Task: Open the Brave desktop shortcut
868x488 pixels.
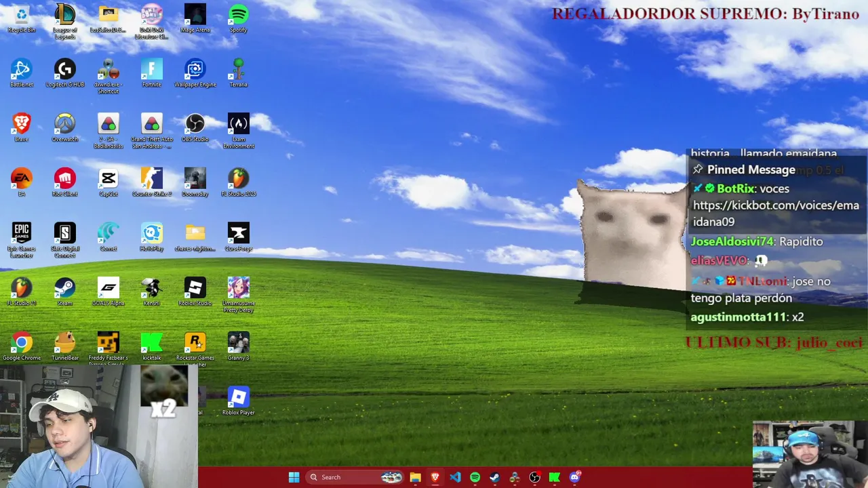Action: (22, 128)
